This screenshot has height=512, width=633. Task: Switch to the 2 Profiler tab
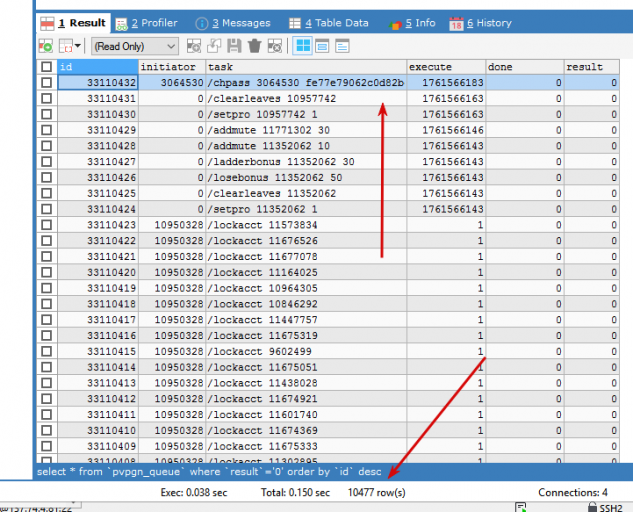click(x=147, y=23)
